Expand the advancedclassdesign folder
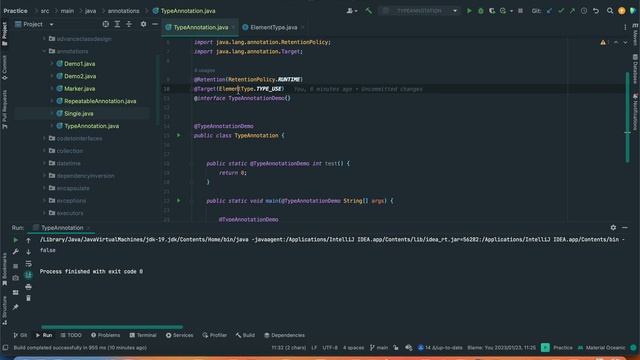 click(44, 39)
